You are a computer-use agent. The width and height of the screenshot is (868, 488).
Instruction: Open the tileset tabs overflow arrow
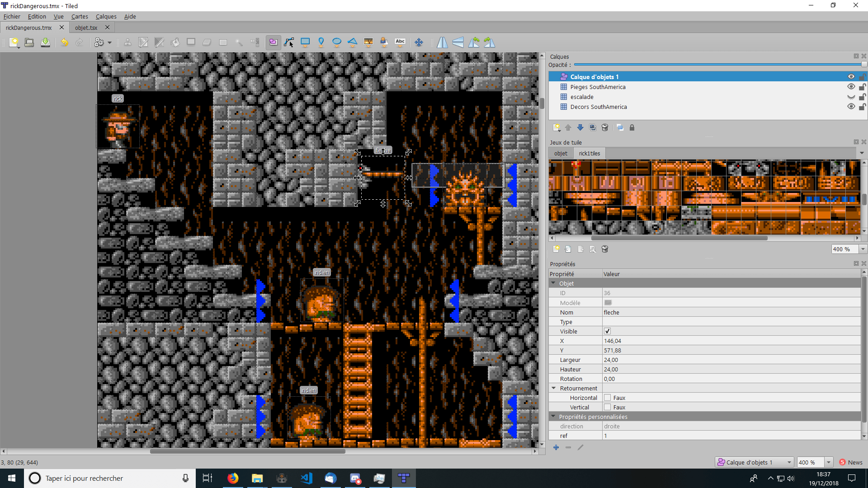[862, 153]
